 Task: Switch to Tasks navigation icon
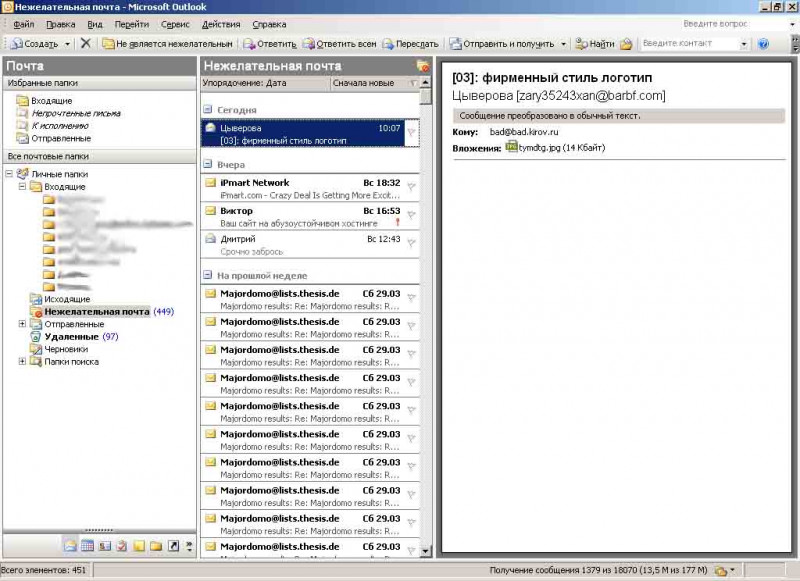121,546
